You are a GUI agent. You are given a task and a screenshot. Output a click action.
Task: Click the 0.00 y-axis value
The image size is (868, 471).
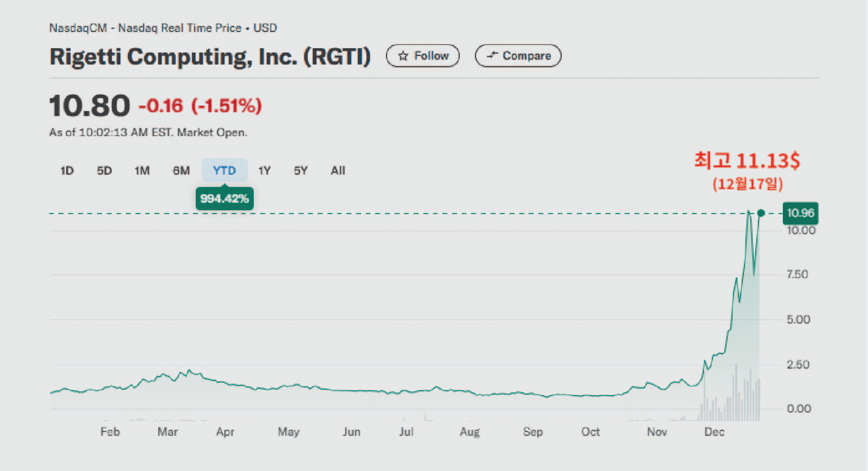click(x=799, y=409)
